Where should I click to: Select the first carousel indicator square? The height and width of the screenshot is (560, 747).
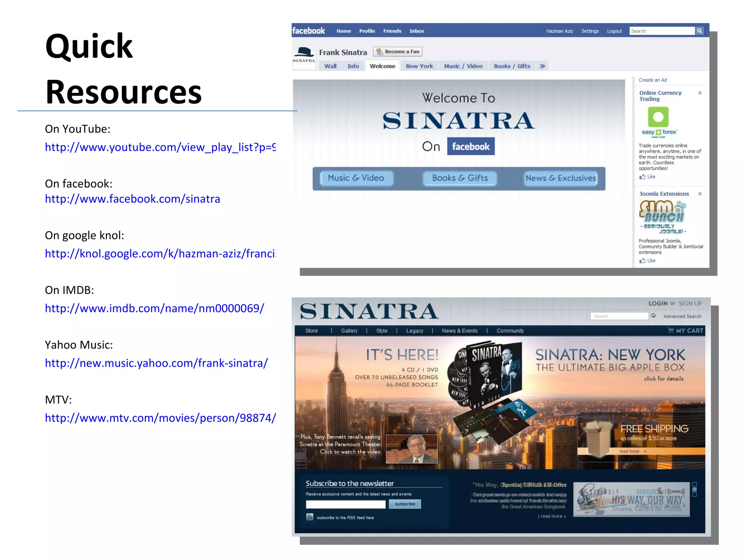[x=694, y=484]
